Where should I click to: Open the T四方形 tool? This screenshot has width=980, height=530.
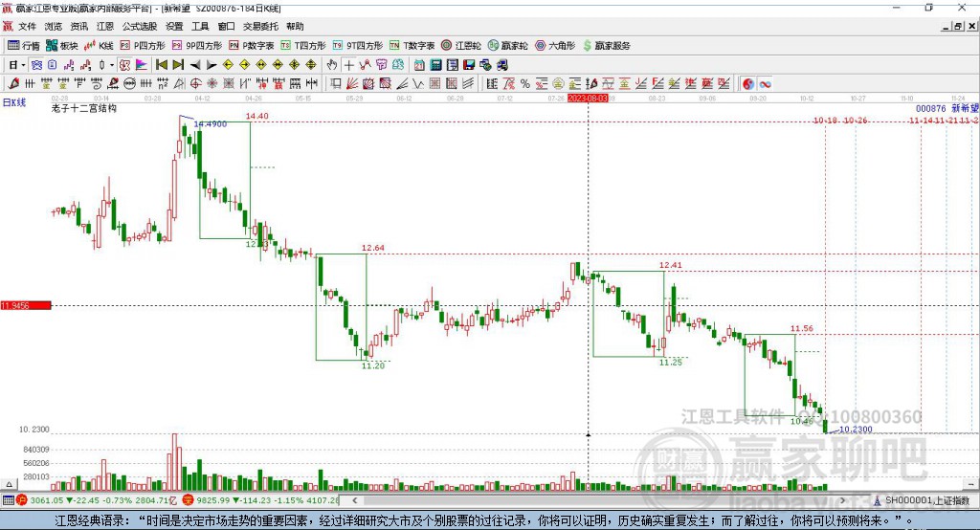pos(303,46)
